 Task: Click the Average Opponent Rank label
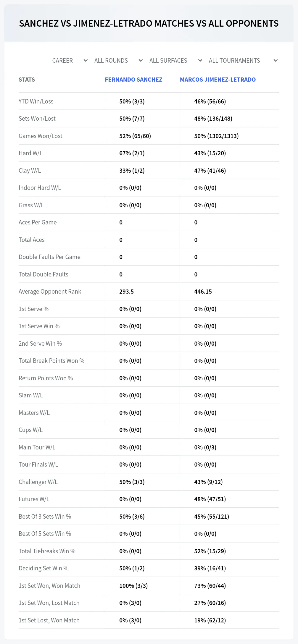(50, 292)
